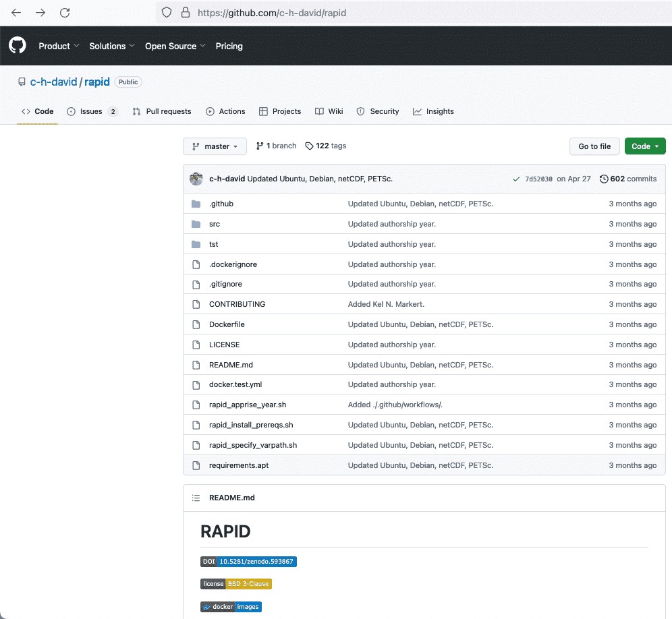Open the .gitignore file
The width and height of the screenshot is (672, 619).
coord(225,284)
